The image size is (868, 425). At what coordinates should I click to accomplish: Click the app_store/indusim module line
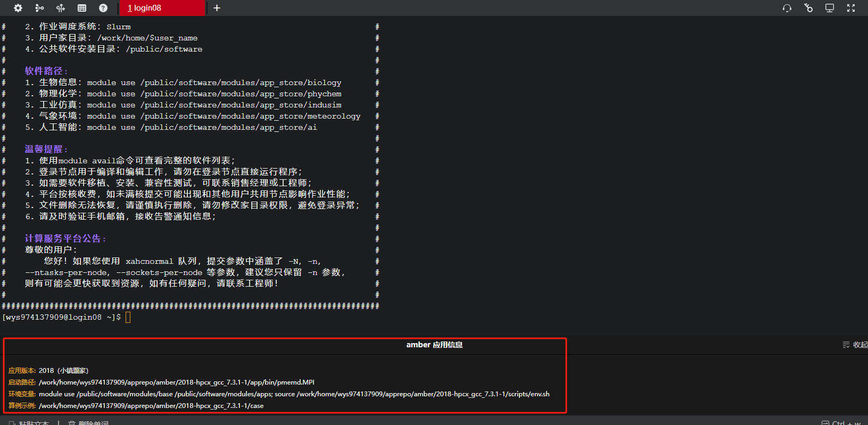tap(183, 105)
